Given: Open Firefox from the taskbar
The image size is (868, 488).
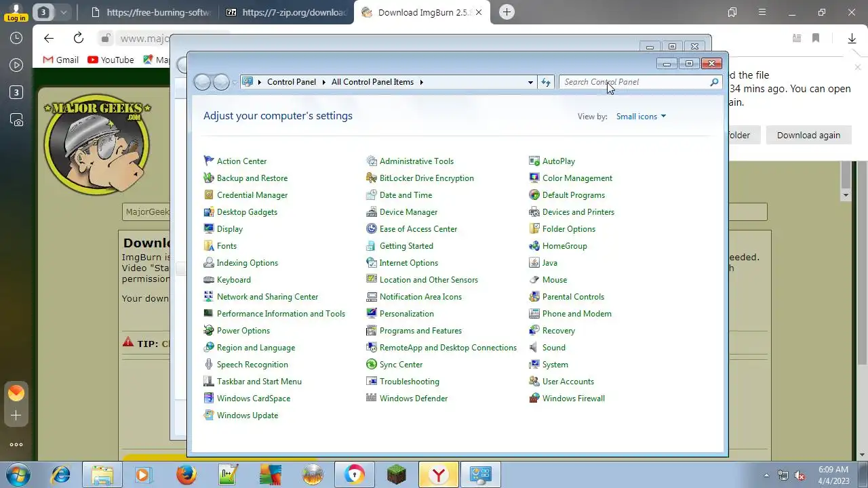Looking at the screenshot, I should pos(186,475).
